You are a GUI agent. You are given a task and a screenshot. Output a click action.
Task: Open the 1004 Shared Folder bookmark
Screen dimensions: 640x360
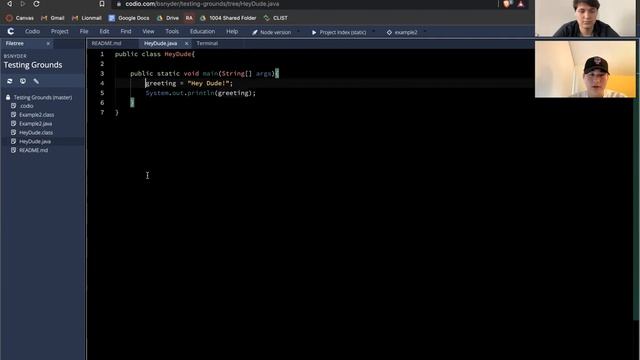coord(228,18)
